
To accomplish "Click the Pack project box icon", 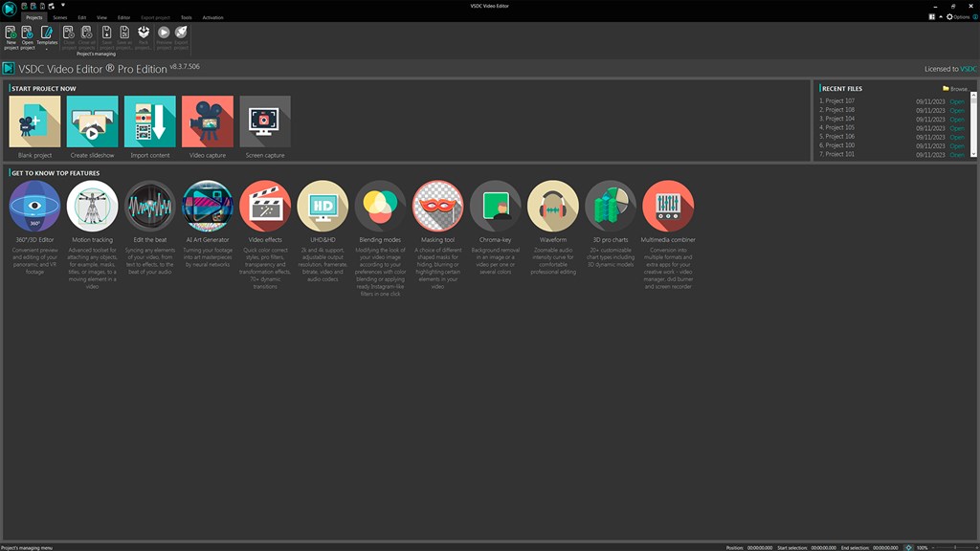I will coord(144,37).
